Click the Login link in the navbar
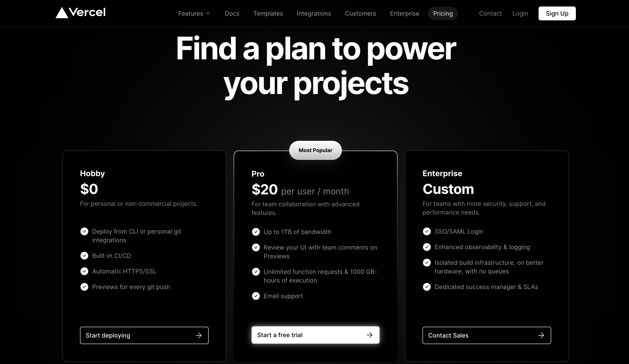Image resolution: width=629 pixels, height=364 pixels. click(520, 13)
